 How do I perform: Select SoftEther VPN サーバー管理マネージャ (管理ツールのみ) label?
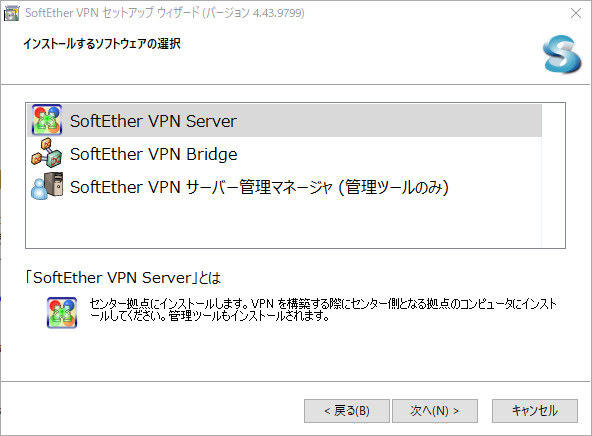pyautogui.click(x=259, y=187)
